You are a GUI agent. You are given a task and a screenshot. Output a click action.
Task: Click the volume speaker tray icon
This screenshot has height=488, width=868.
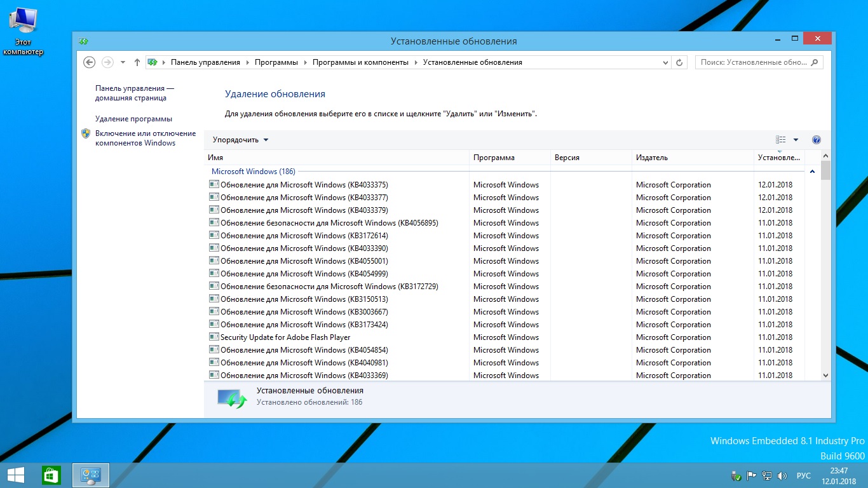coord(782,475)
